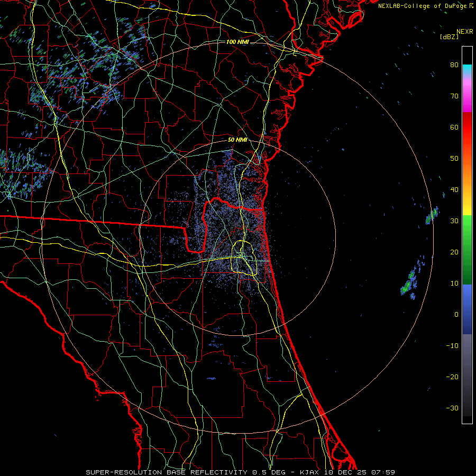Click the [dBZ] unit label
Viewport: 476px width, 476px height.
[x=449, y=37]
